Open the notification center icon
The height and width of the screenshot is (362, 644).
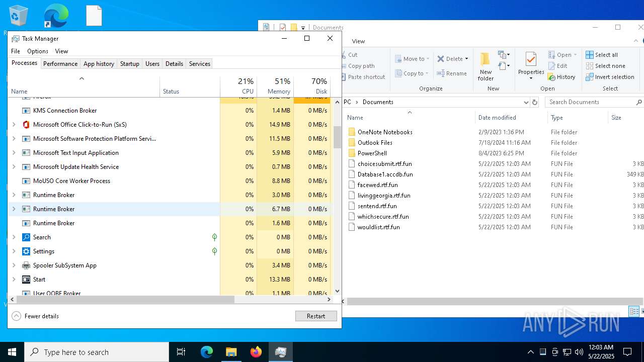click(x=627, y=352)
